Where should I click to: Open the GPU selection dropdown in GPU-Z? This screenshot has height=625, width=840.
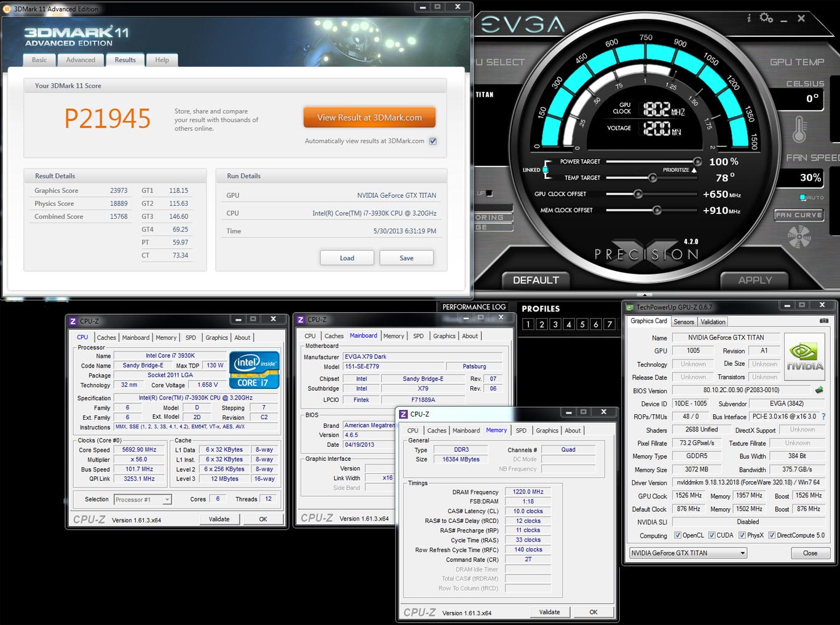(x=688, y=553)
